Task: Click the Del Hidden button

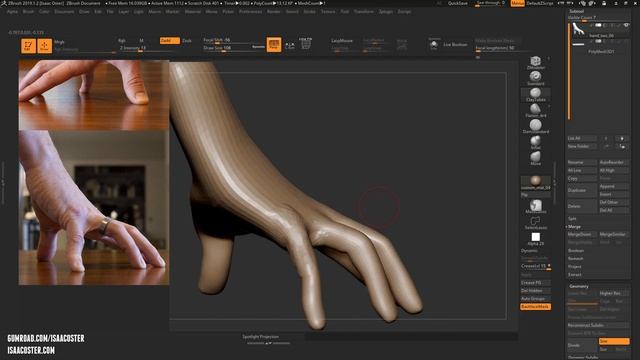Action: click(x=536, y=291)
